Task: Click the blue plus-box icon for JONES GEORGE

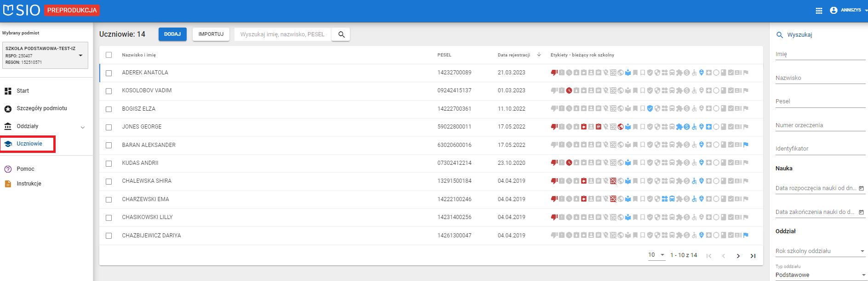Action: tap(708, 127)
